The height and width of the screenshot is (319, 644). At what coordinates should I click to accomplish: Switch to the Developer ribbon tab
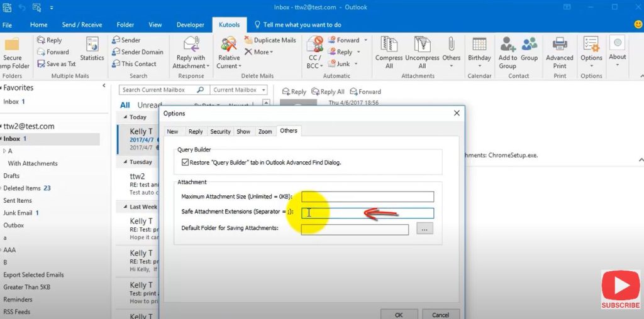click(191, 24)
